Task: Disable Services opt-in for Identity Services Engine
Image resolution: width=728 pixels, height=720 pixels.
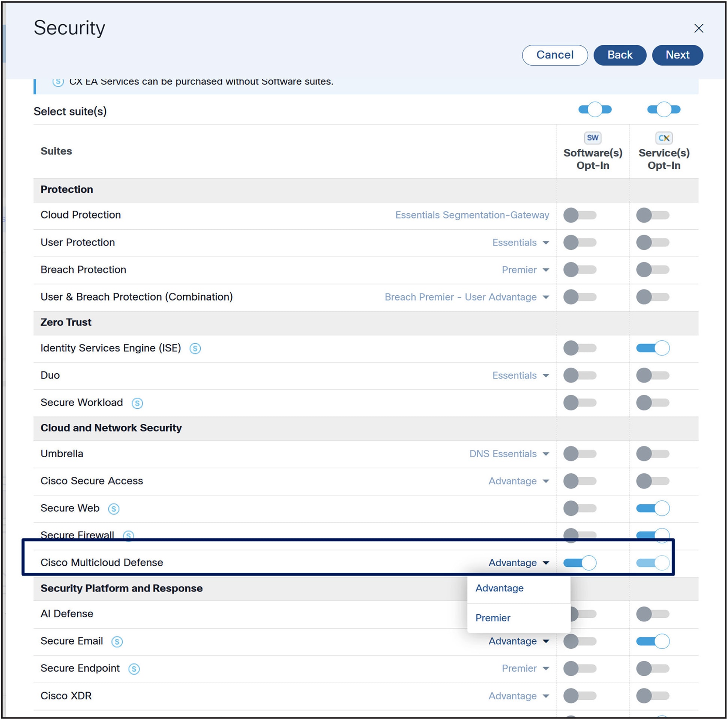Action: [x=653, y=348]
